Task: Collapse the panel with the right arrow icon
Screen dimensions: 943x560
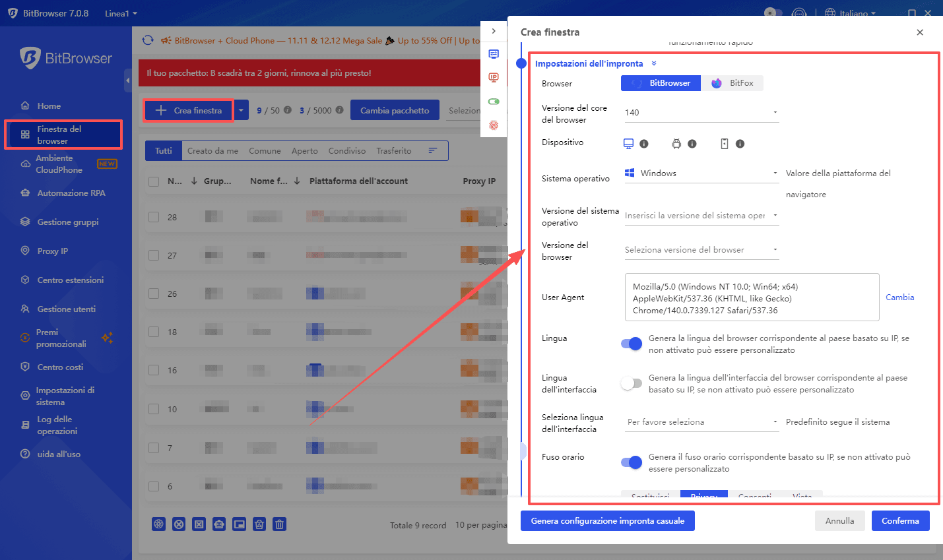Action: click(493, 31)
